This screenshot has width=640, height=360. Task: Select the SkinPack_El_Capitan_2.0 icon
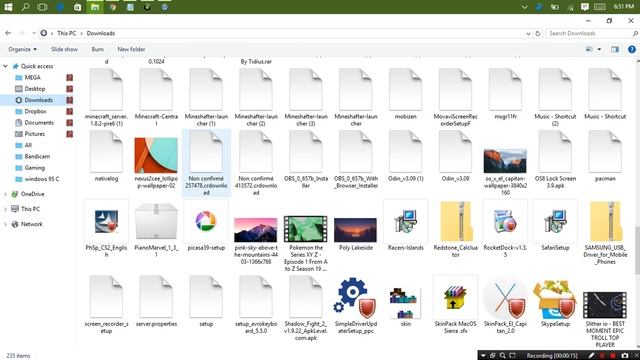click(x=505, y=298)
